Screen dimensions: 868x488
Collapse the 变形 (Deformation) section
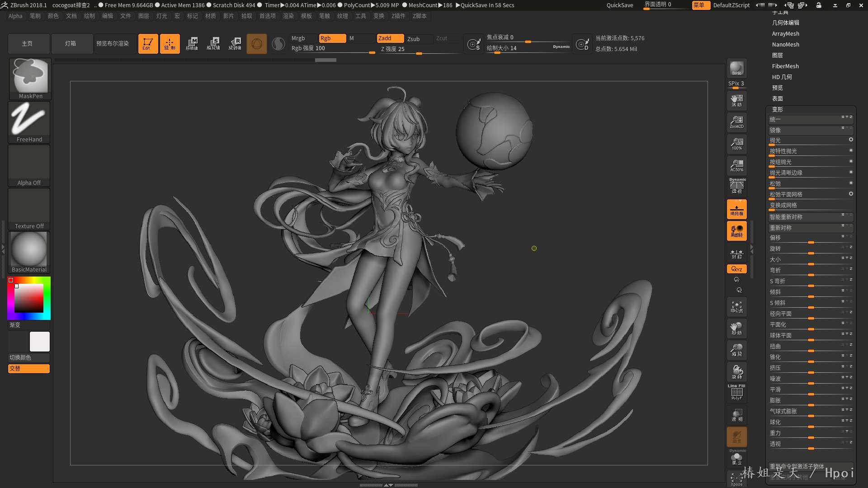[777, 109]
